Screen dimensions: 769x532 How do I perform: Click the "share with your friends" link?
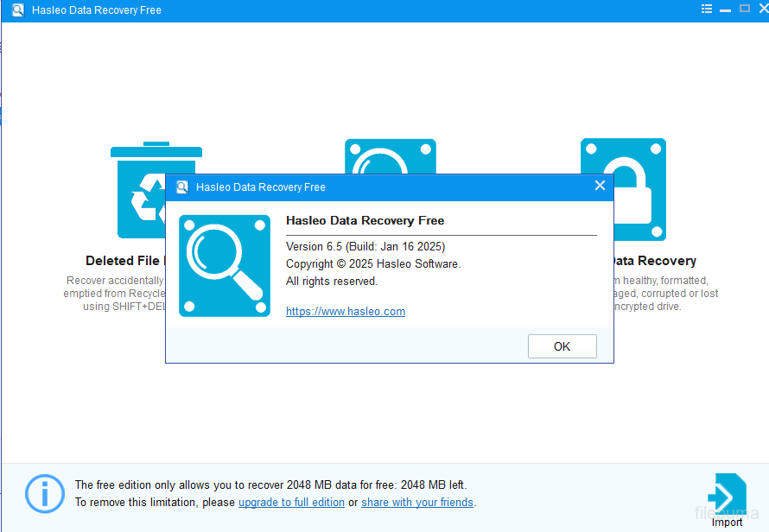(417, 503)
